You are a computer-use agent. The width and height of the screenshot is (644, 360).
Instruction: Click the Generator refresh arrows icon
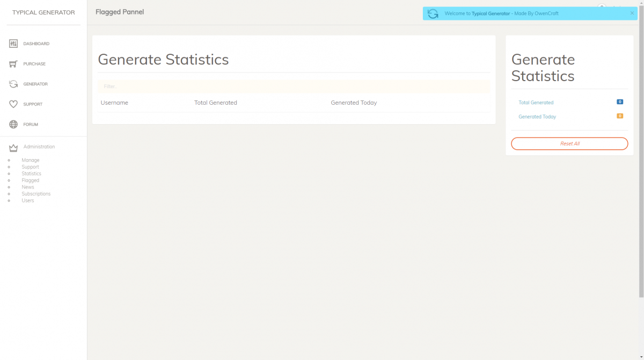13,84
